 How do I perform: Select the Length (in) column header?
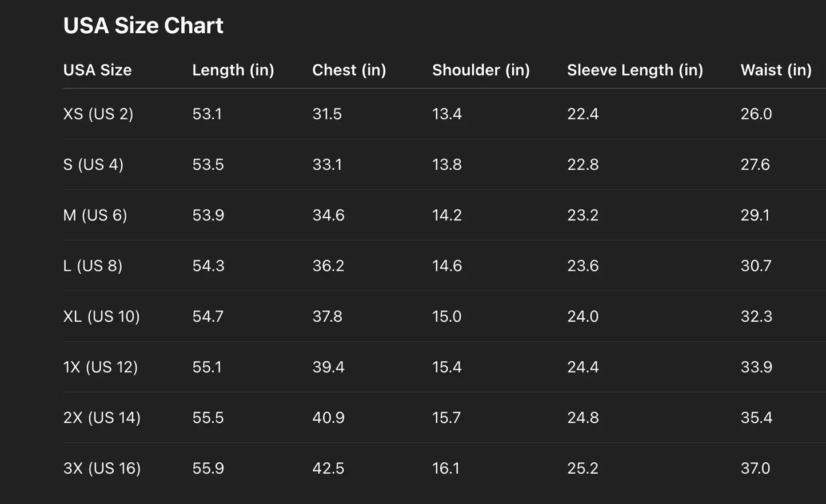pyautogui.click(x=233, y=70)
